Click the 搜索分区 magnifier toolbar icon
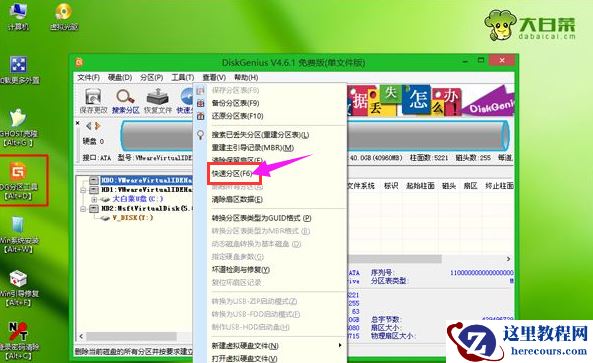 [125, 97]
